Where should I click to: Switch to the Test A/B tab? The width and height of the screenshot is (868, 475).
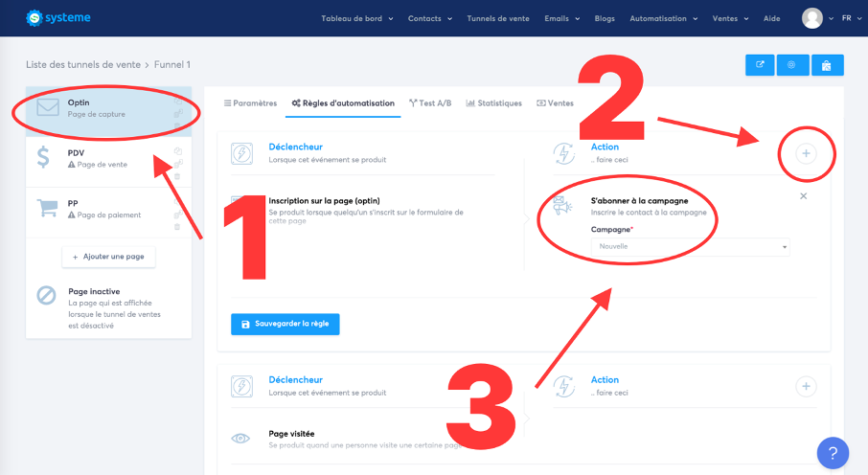click(430, 103)
